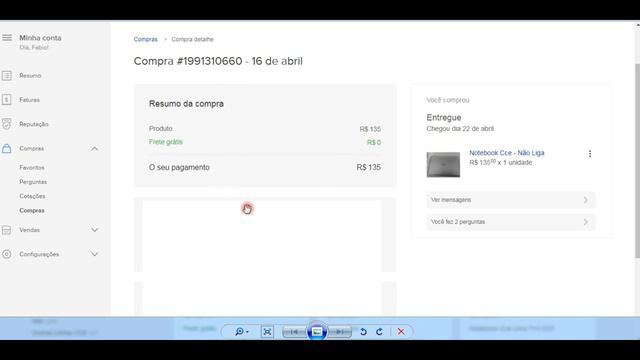The width and height of the screenshot is (640, 360).
Task: Click the Entregue status text
Action: (x=444, y=118)
